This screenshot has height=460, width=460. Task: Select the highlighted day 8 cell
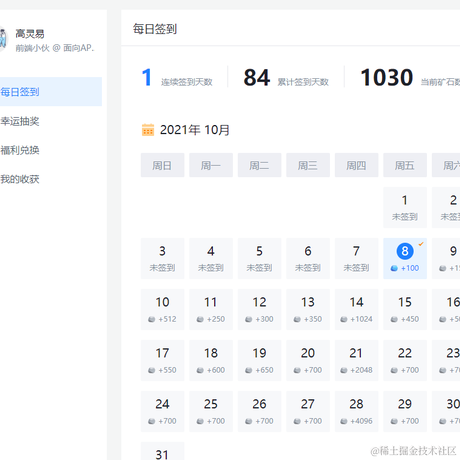[x=405, y=258]
